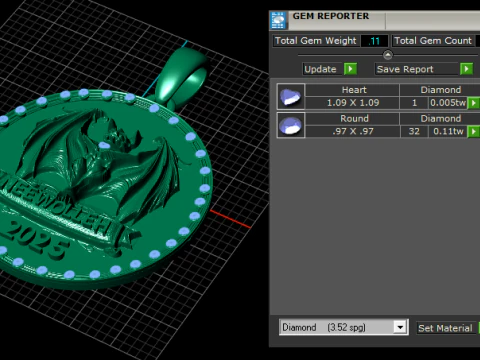Click the Total Gem Weight value field
The image size is (480, 360).
374,41
